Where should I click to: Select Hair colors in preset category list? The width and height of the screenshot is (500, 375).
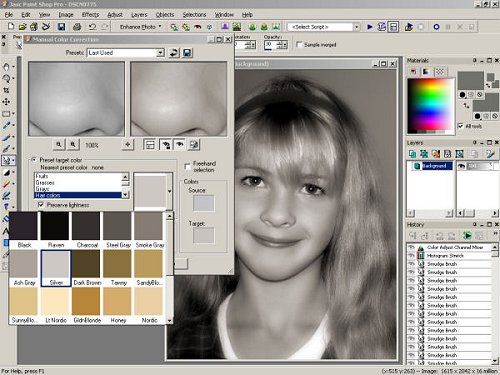pyautogui.click(x=78, y=195)
